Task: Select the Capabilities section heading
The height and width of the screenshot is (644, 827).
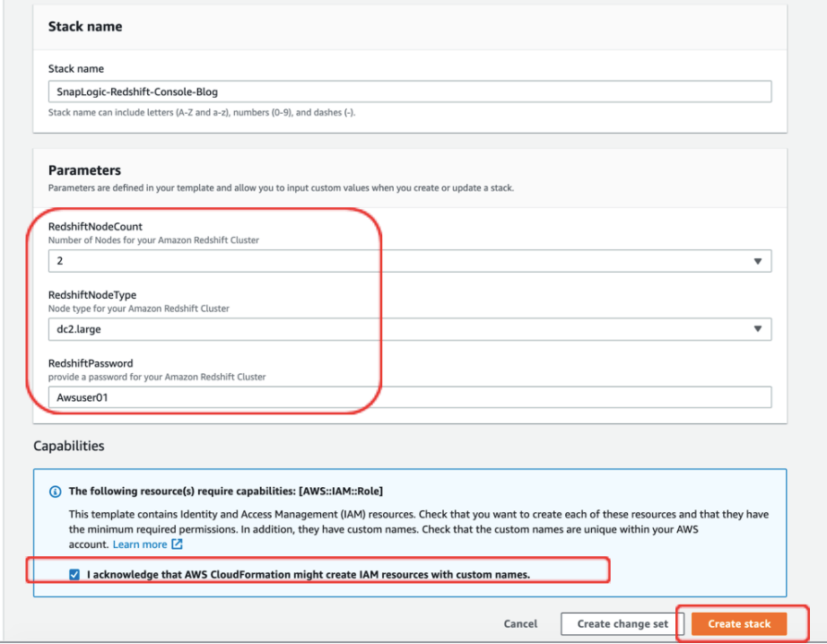Action: click(69, 446)
